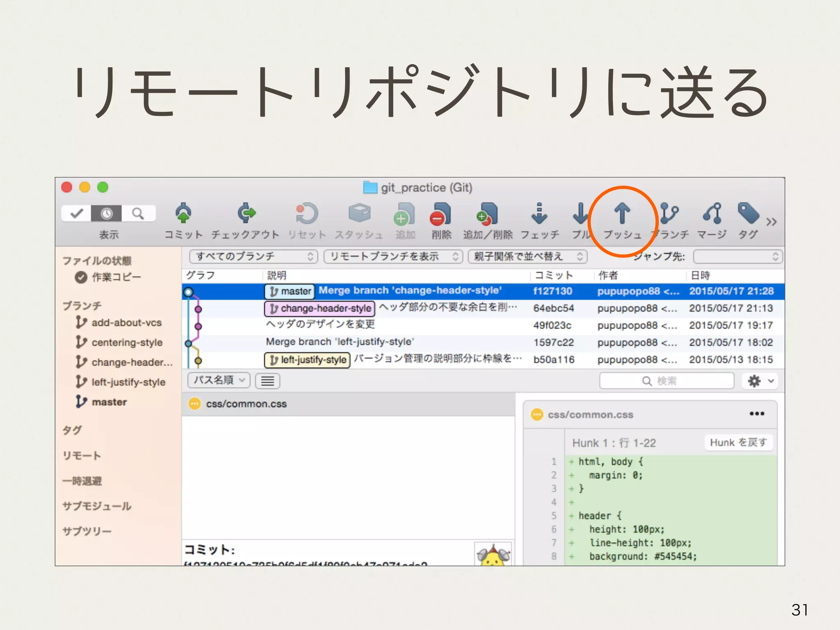840x630 pixels.
Task: Select the リモート section in sidebar
Action: point(82,456)
